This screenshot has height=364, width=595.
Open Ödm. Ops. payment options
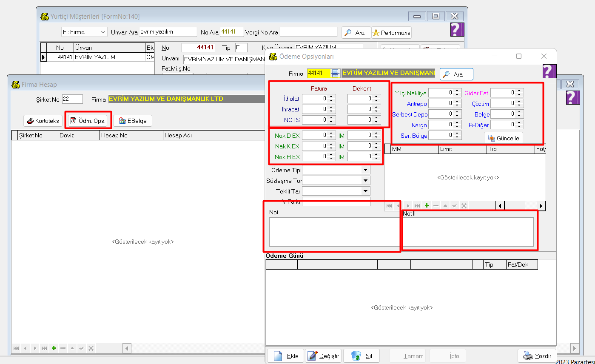88,121
